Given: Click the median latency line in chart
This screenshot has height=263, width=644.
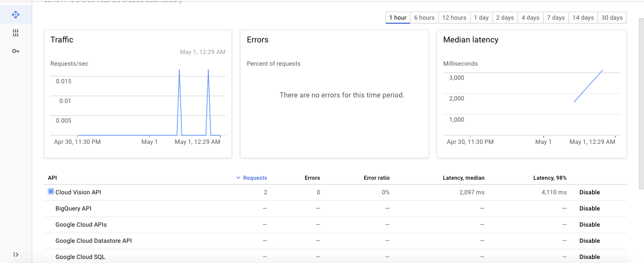Looking at the screenshot, I should [x=589, y=86].
